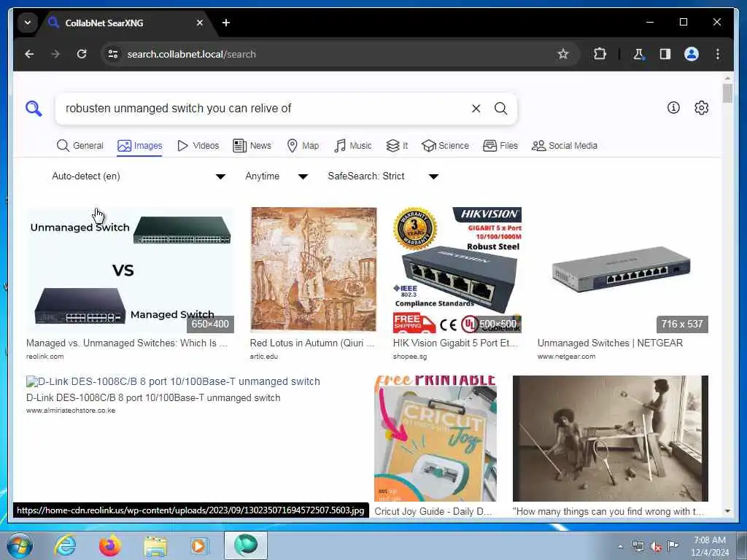Open Windows Media Player from taskbar
Image resolution: width=747 pixels, height=560 pixels.
[200, 545]
